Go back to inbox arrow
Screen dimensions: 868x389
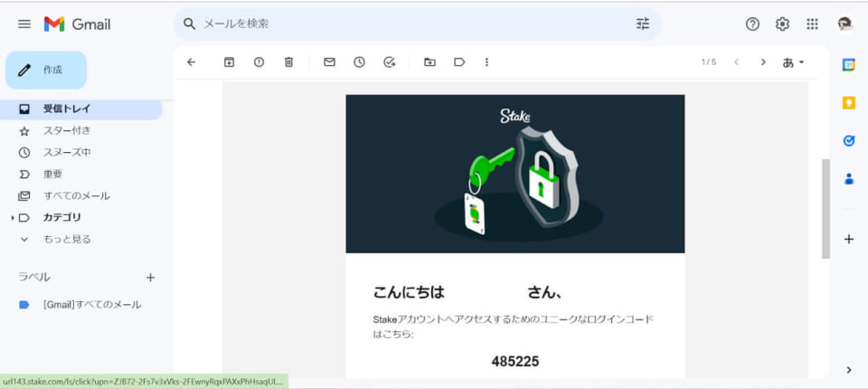192,62
